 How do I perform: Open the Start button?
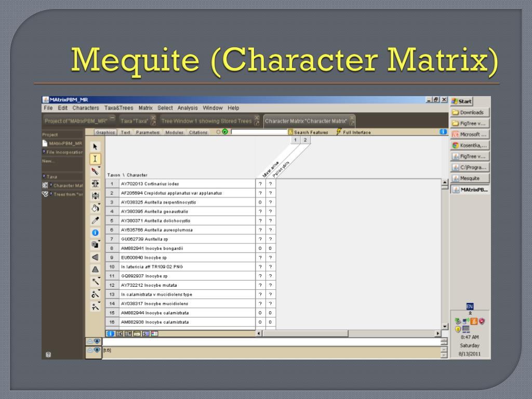coord(461,101)
